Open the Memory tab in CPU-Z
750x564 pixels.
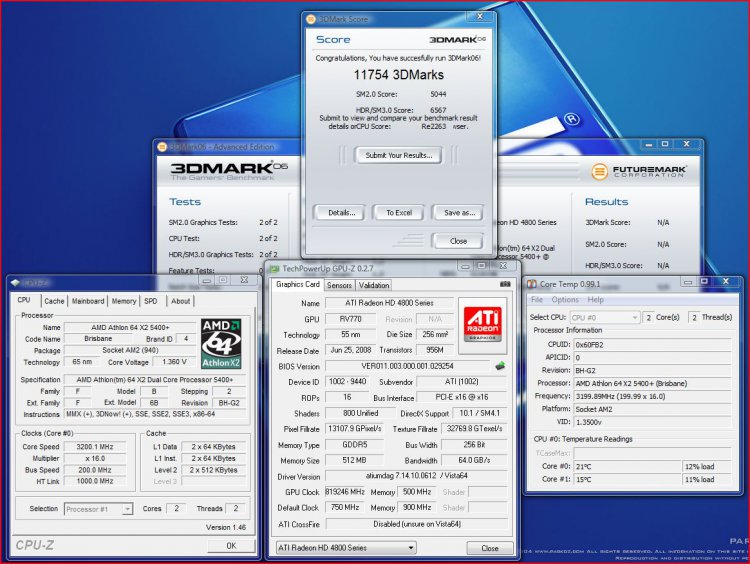click(x=124, y=301)
